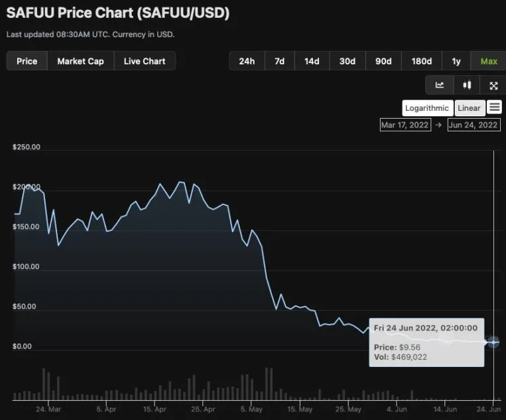Open chart hamburger export menu

[495, 107]
